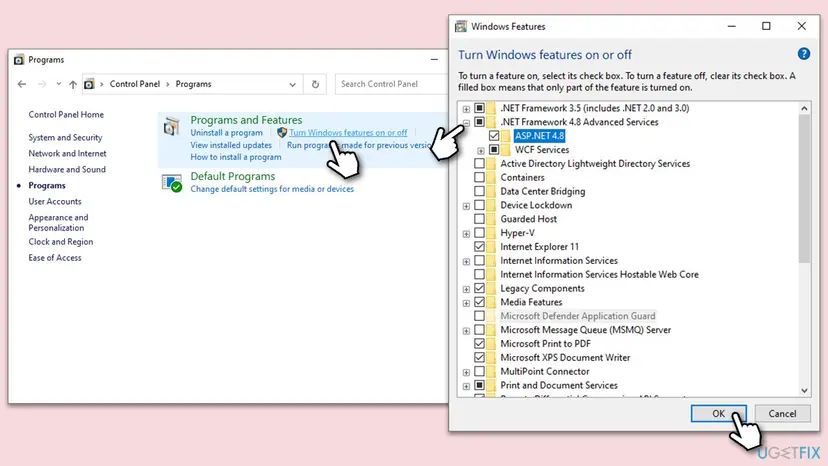Collapse .NET Framework 4.8 Advanced Services

point(466,123)
